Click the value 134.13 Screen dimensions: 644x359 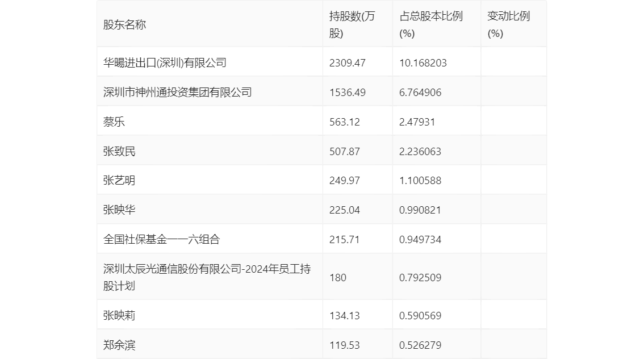[344, 315]
